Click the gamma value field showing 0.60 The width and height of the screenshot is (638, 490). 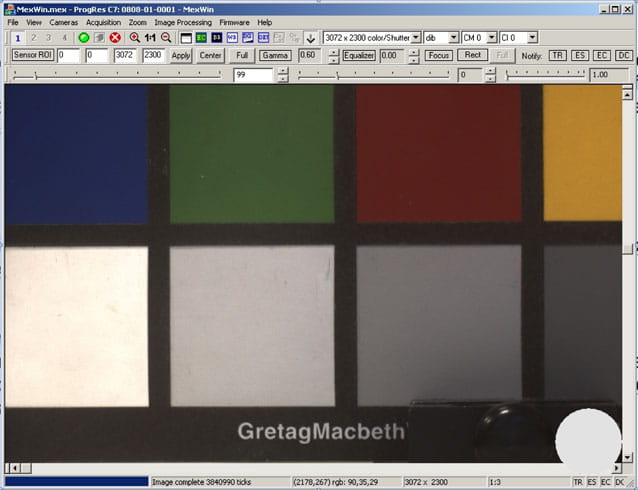tap(309, 55)
